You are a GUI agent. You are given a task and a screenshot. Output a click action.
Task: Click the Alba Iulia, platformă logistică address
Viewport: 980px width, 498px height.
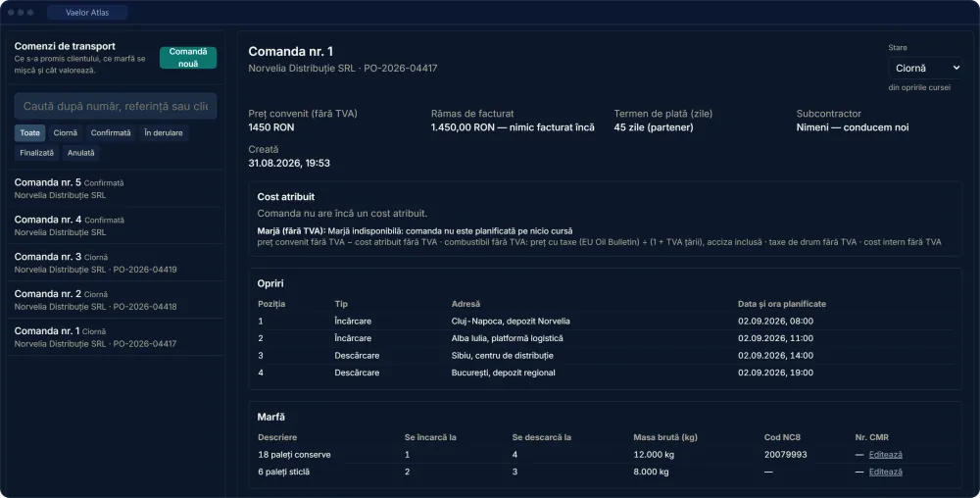click(507, 338)
